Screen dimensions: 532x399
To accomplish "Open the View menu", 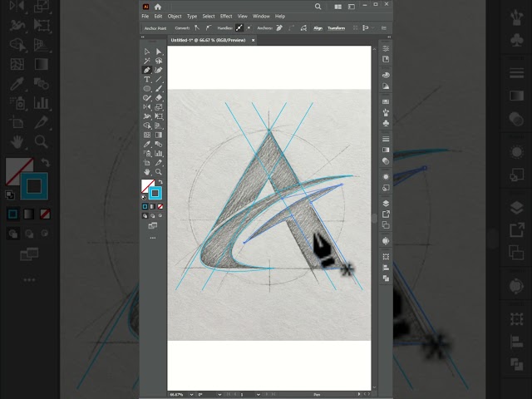I will click(x=242, y=17).
